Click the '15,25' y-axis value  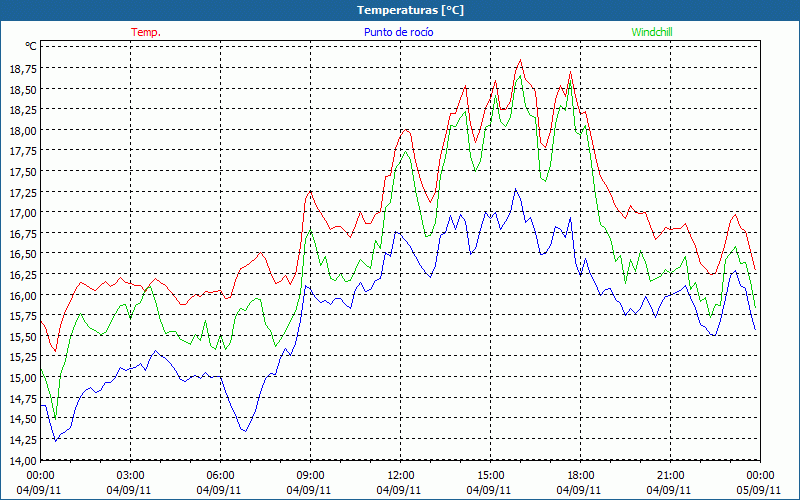(23, 358)
